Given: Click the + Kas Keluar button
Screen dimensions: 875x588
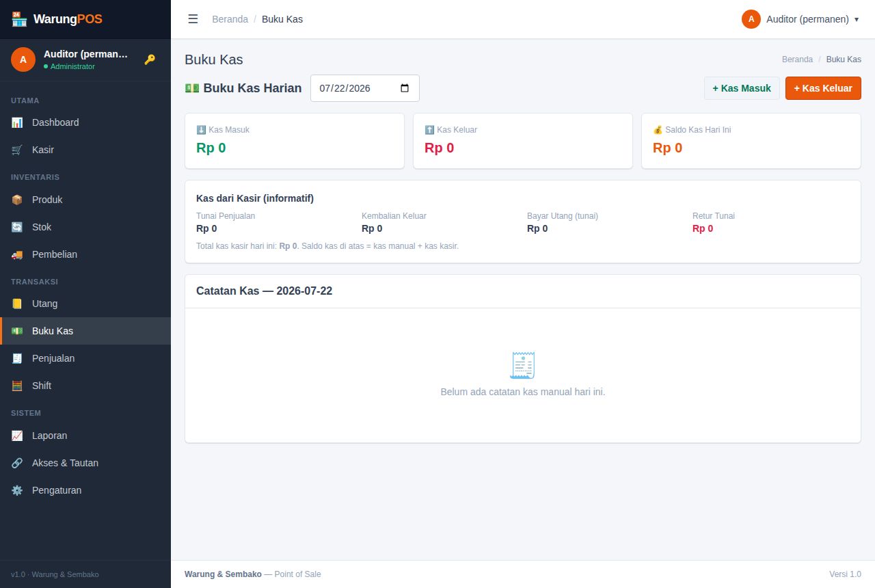Looking at the screenshot, I should 823,88.
